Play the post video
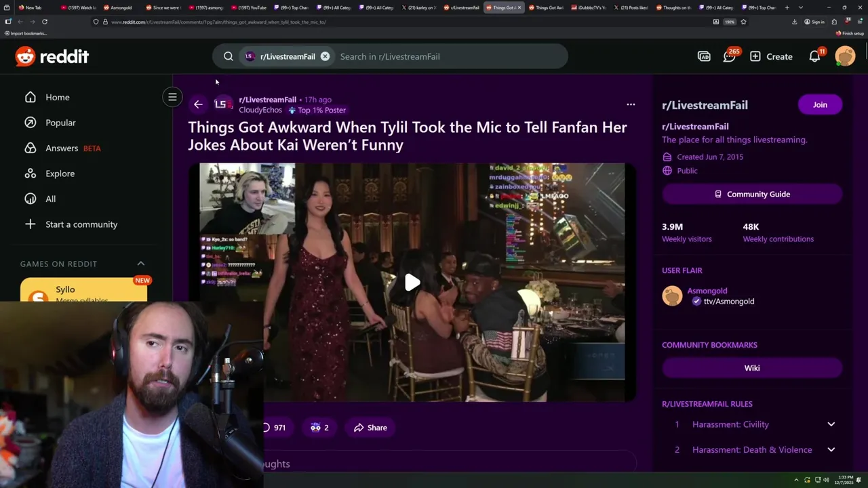Viewport: 868px width, 488px height. coord(412,282)
